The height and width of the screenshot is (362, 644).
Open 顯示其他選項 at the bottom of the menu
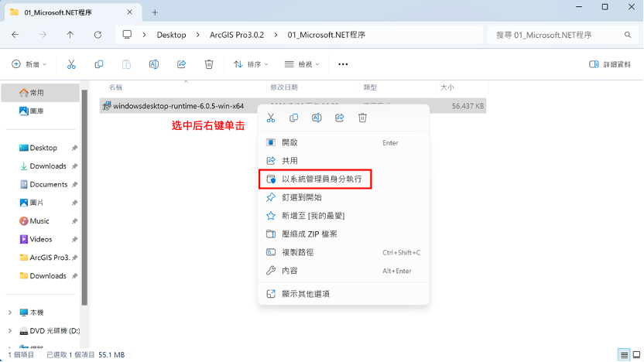click(x=305, y=294)
